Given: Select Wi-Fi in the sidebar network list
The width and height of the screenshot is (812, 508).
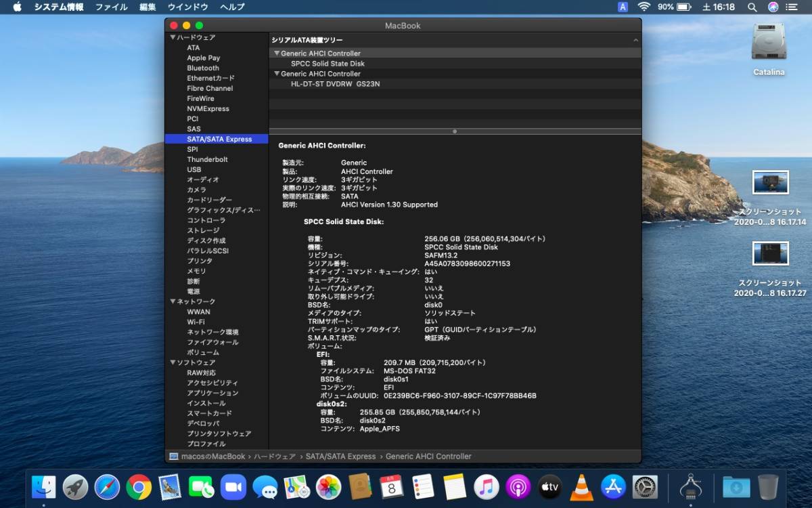Looking at the screenshot, I should click(196, 322).
